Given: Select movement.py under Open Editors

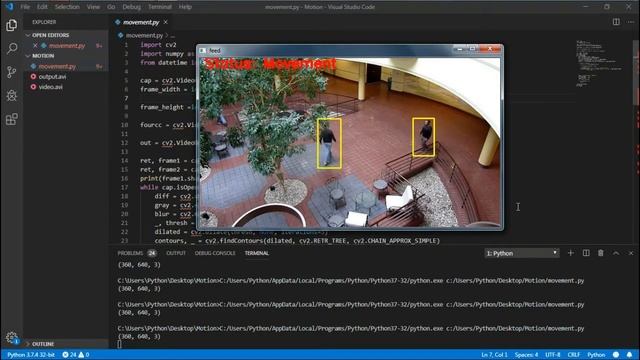Looking at the screenshot, I should click(x=67, y=46).
